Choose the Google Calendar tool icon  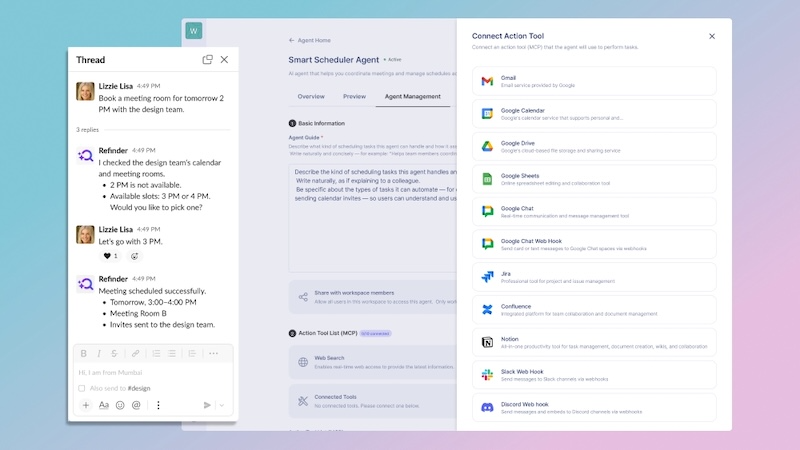tap(487, 113)
